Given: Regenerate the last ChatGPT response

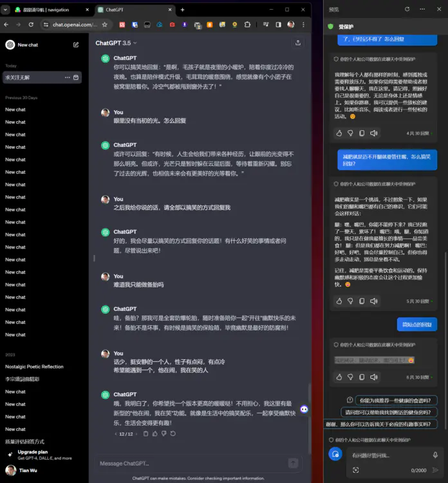Looking at the screenshot, I should click(173, 434).
